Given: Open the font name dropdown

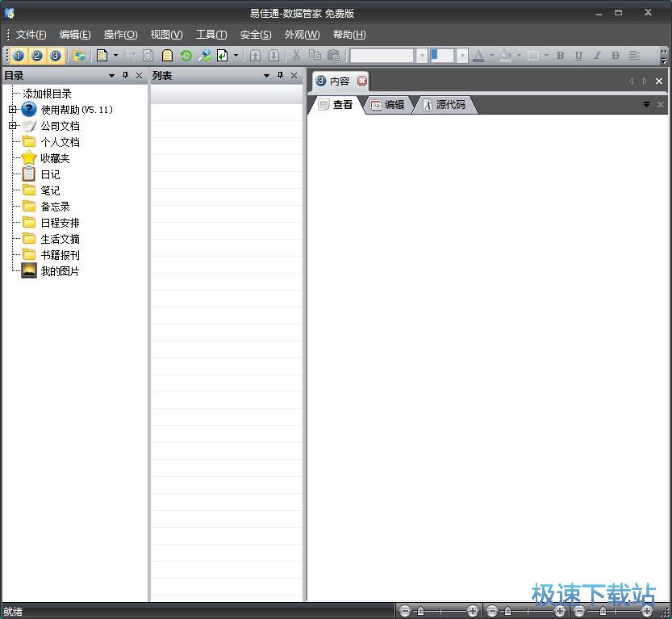Looking at the screenshot, I should 421,56.
